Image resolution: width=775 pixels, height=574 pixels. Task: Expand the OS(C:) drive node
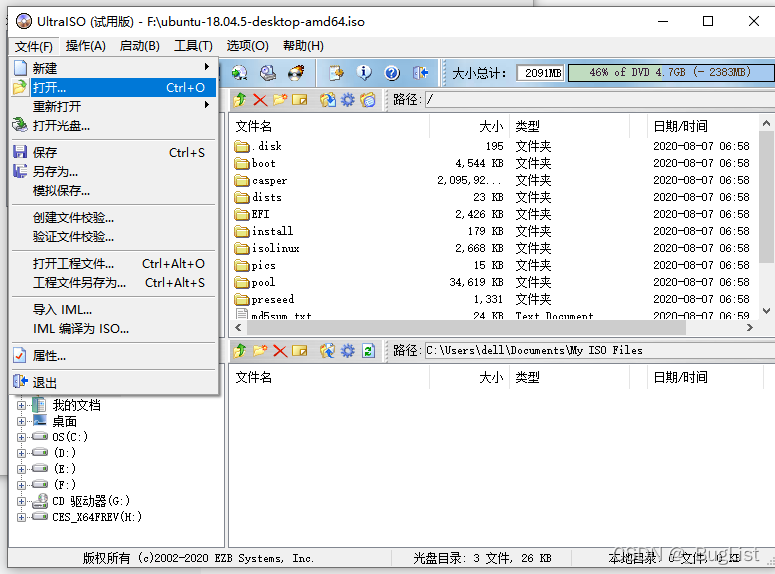(x=21, y=437)
